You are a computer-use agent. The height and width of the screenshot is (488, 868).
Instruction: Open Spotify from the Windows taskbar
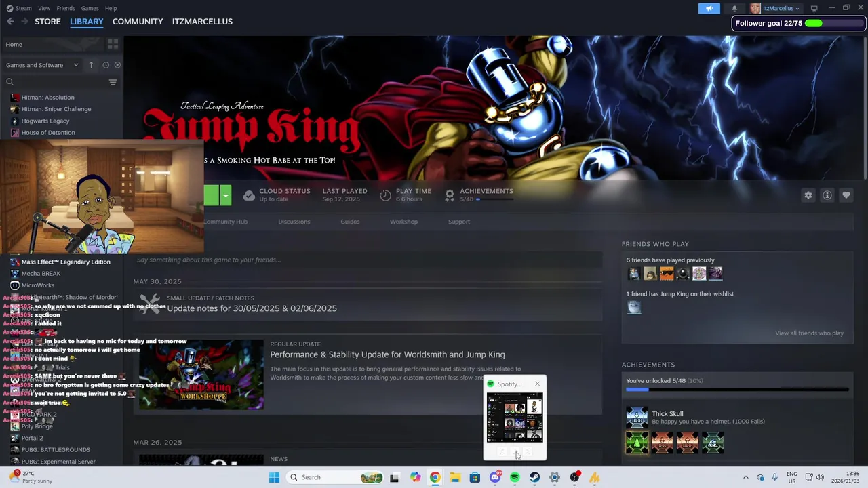point(515,477)
